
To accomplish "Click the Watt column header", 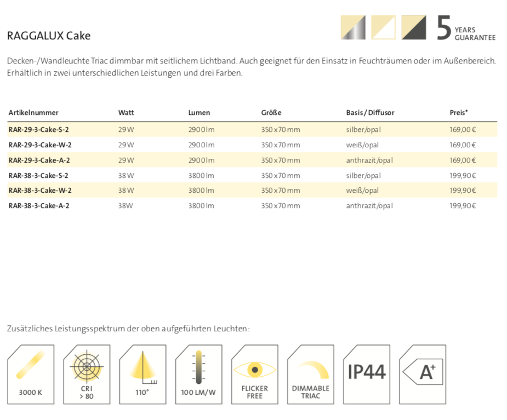I will coord(126,113).
